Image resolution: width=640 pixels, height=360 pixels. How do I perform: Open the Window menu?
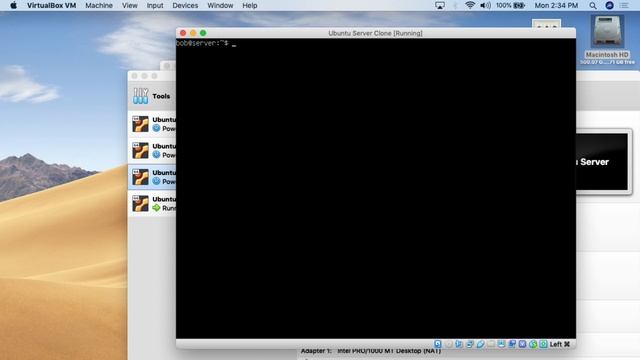(220, 5)
